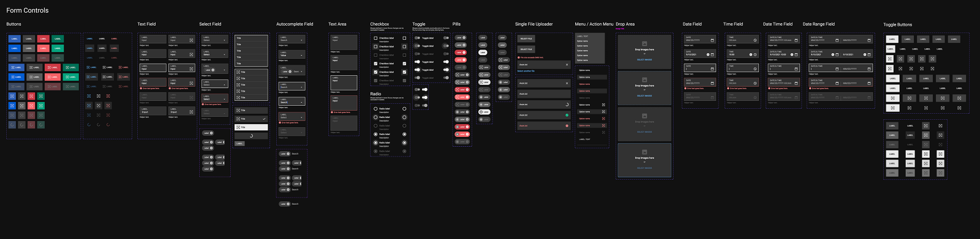
Task: Click the Select another file link
Action: (526, 70)
